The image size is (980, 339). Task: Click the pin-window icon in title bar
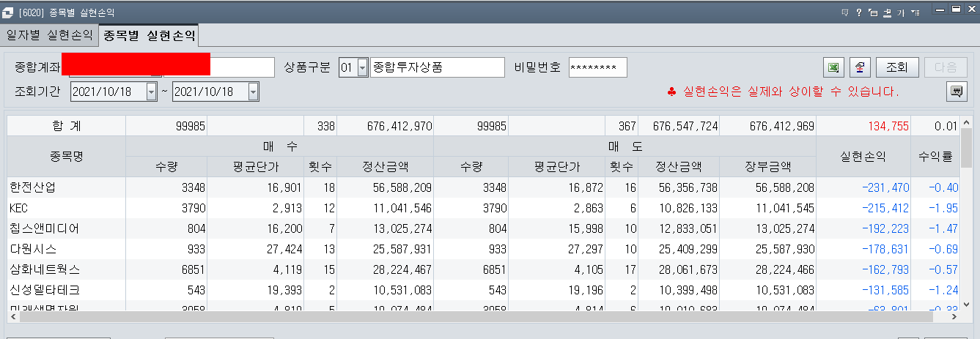[x=887, y=12]
